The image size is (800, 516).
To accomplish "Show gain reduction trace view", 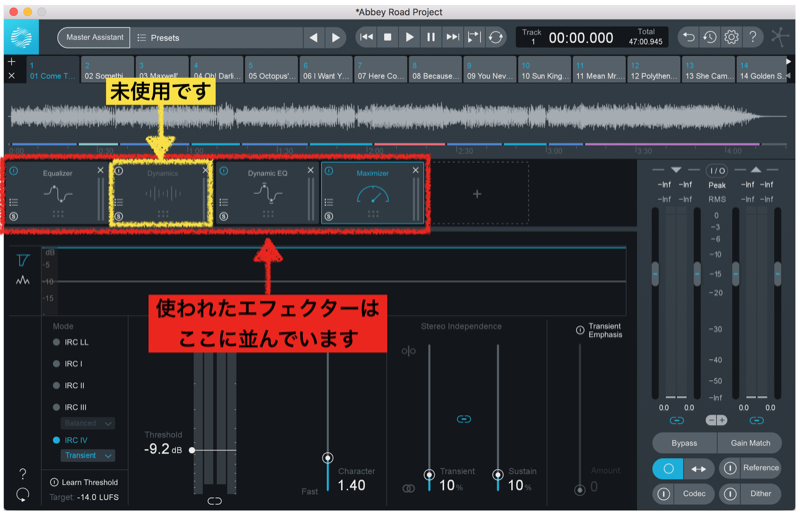I will (22, 261).
